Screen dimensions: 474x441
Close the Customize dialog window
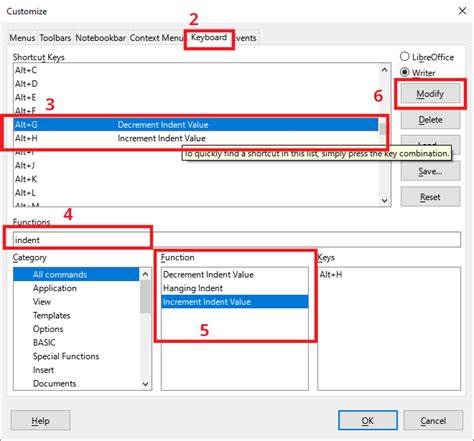(x=462, y=11)
